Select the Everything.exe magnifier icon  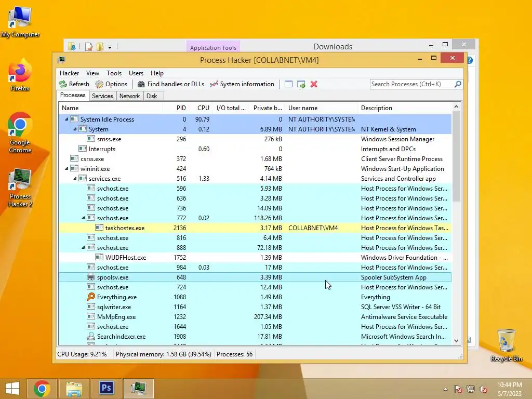point(90,297)
